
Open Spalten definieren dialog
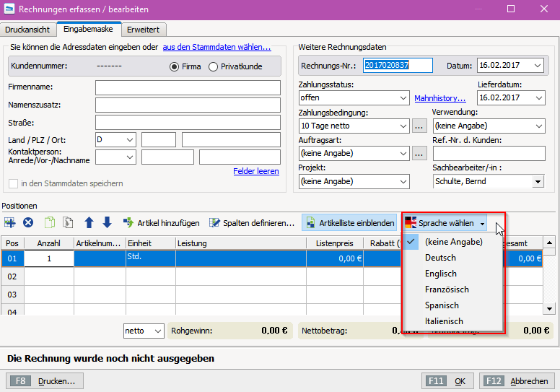click(x=251, y=223)
